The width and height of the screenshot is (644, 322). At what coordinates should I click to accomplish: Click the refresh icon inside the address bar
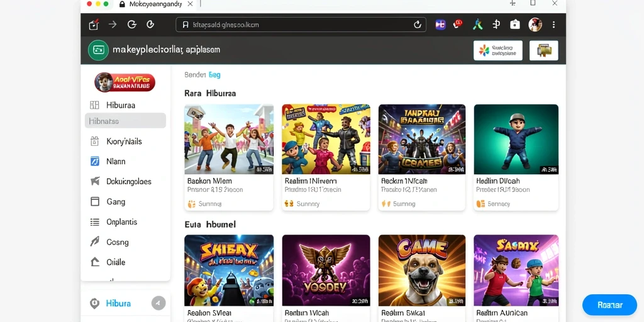418,25
